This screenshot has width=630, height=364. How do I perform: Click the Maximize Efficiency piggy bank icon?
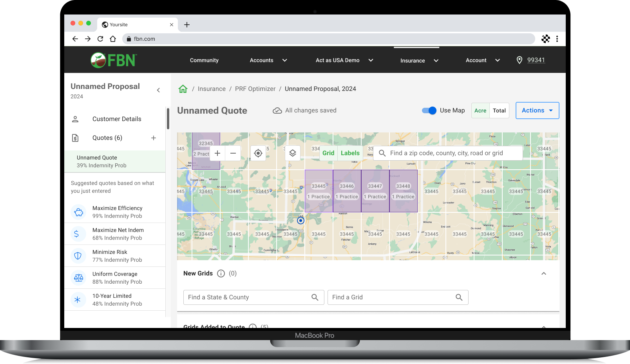tap(78, 212)
